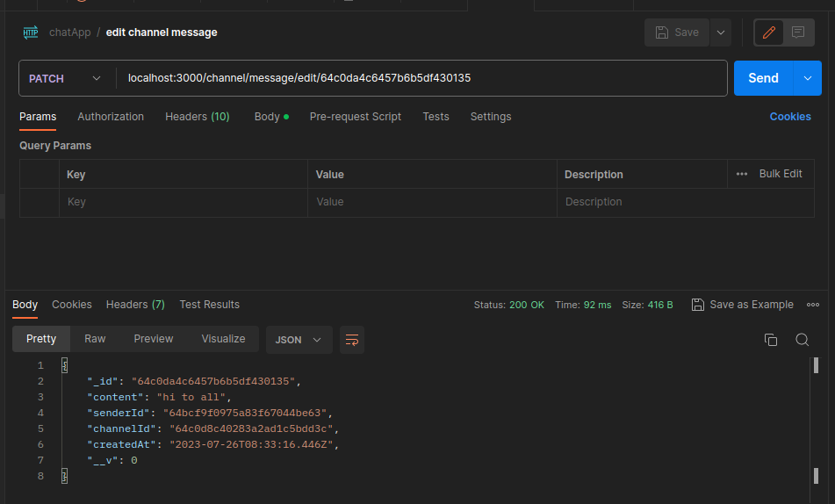Click the request URL field

(x=421, y=78)
